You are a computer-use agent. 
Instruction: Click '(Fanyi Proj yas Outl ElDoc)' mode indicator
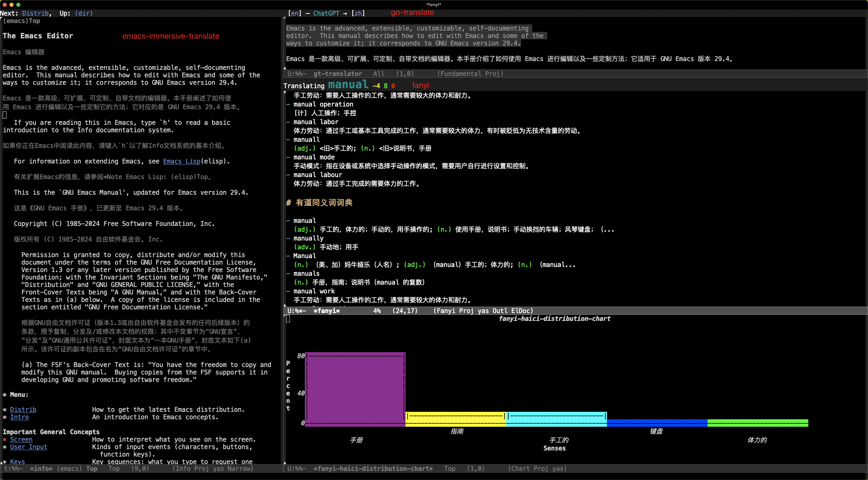coord(483,311)
